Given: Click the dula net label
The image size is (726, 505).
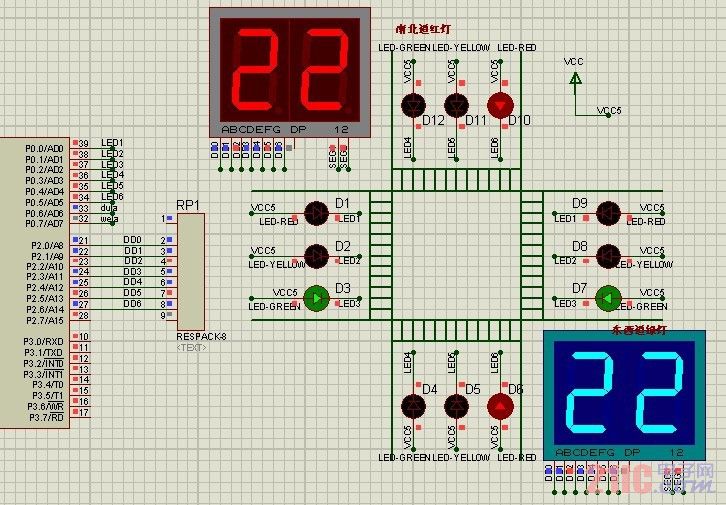Looking at the screenshot, I should [109, 208].
